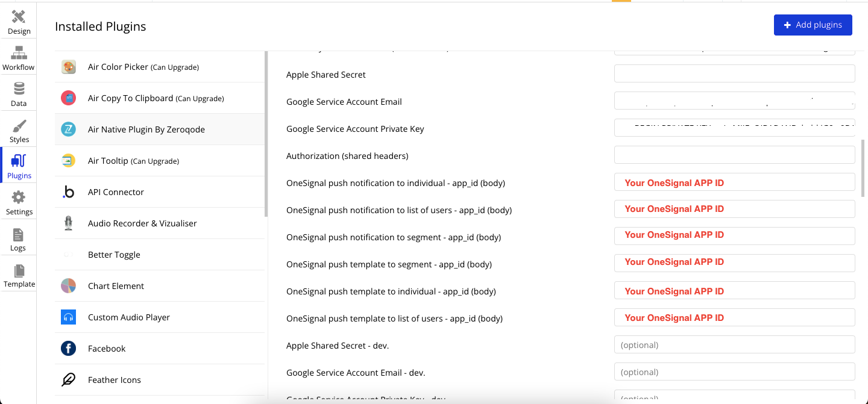Select Air Color Picker plugin icon
Viewport: 868px width, 404px height.
click(69, 67)
